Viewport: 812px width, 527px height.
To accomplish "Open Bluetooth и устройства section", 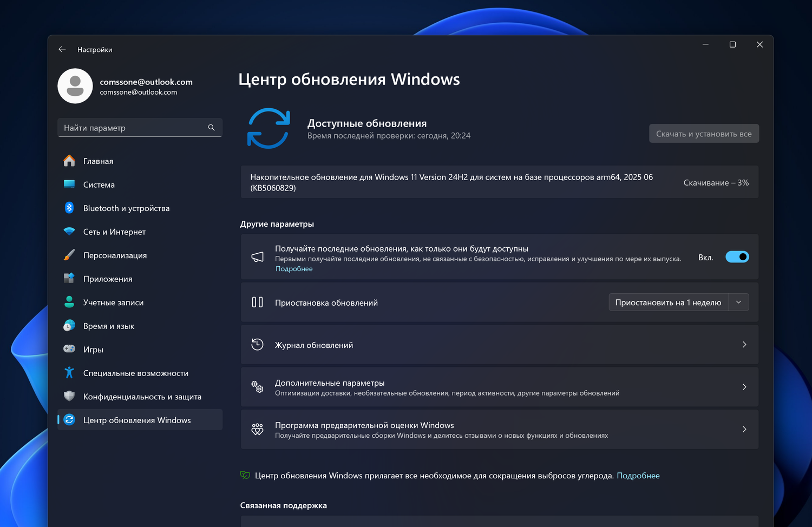I will pyautogui.click(x=140, y=208).
